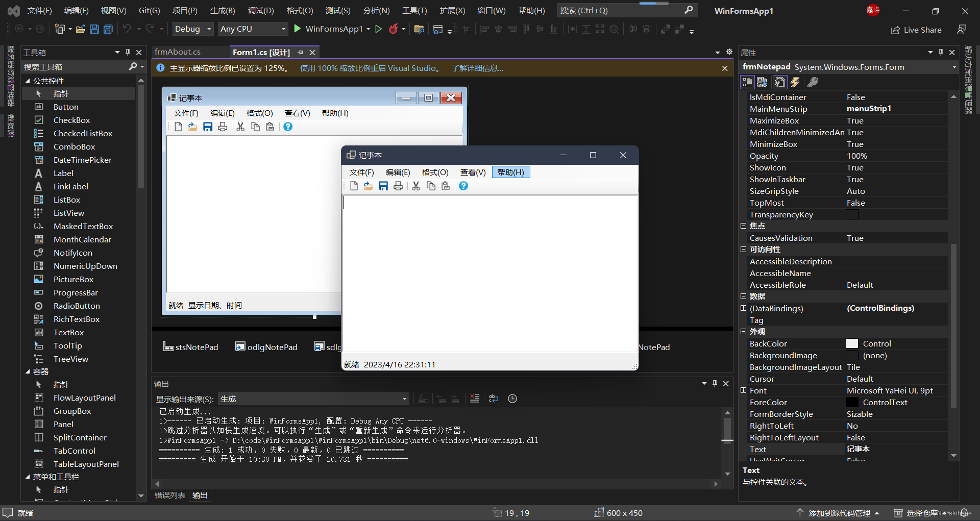Toggle pin on Form1.cs design tab

[x=300, y=53]
